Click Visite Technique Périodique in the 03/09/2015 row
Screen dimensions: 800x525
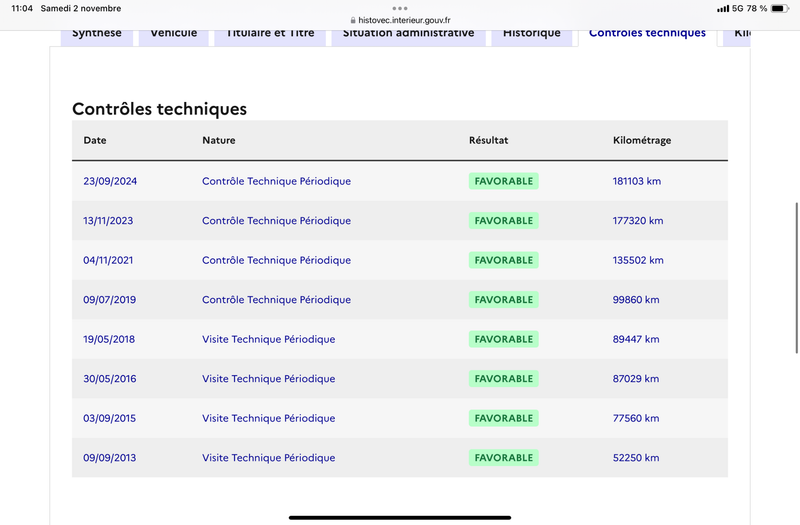coord(269,418)
